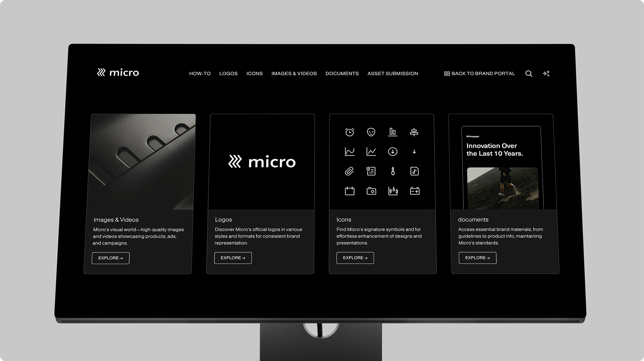The image size is (644, 361).
Task: Click DOCUMENTS tab in the navigation bar
Action: pos(342,73)
